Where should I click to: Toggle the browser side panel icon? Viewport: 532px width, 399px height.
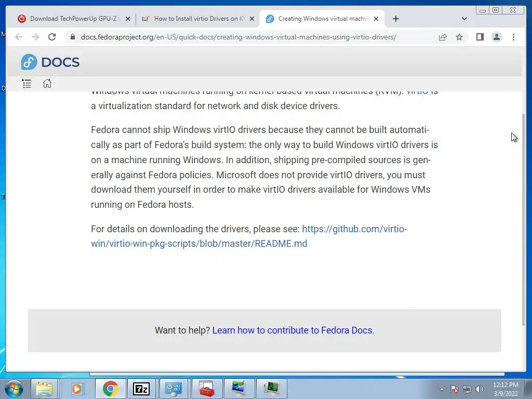point(480,37)
